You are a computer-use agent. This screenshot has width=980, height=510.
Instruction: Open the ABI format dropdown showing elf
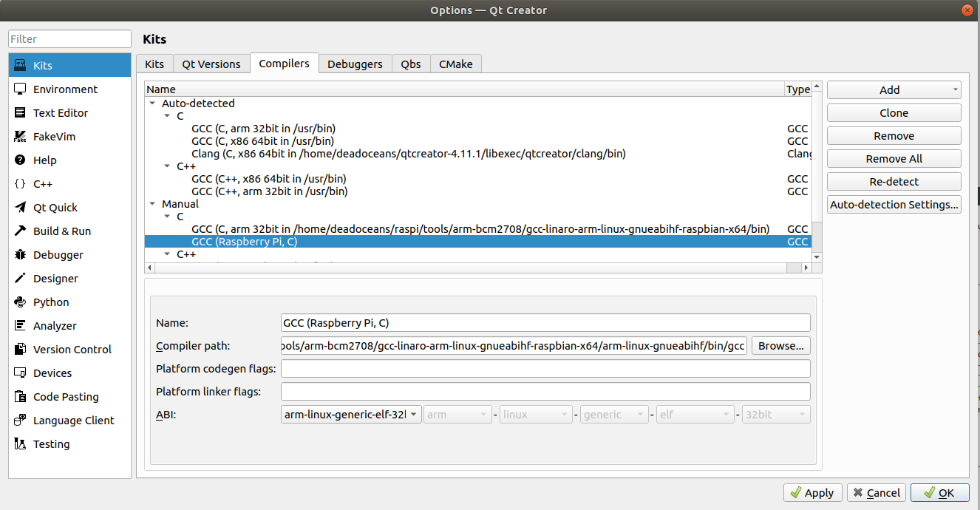[696, 415]
